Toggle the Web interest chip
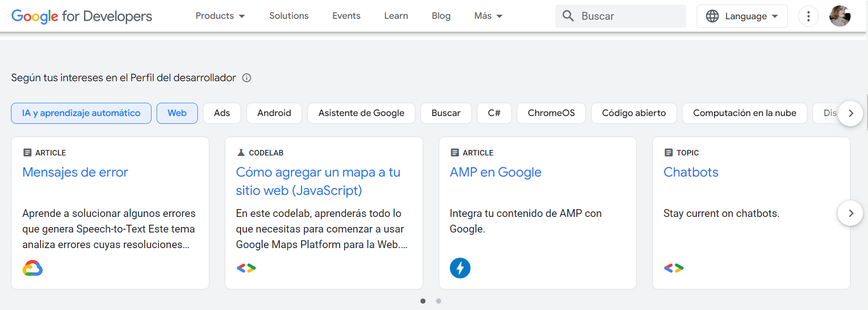868x310 pixels. [x=177, y=113]
